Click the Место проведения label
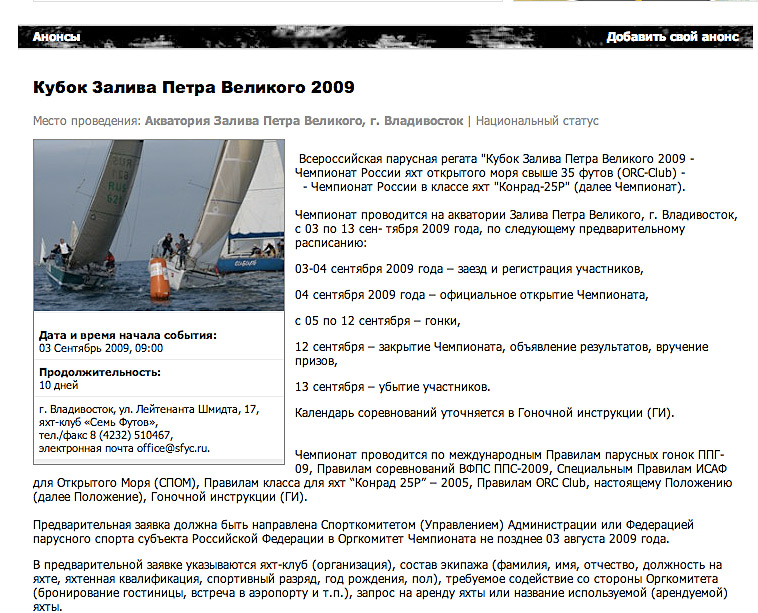Screen dimensions: 758x613 [87, 121]
